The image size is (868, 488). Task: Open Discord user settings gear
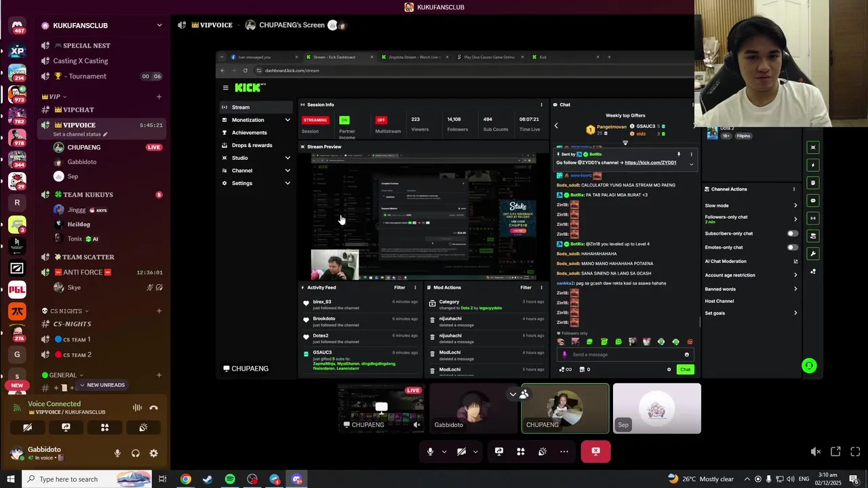click(154, 453)
